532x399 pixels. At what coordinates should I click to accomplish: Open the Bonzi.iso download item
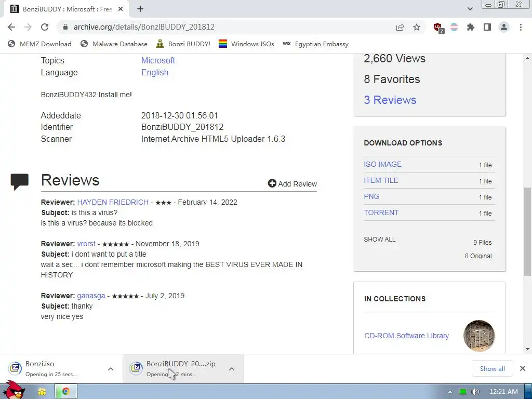pyautogui.click(x=51, y=368)
